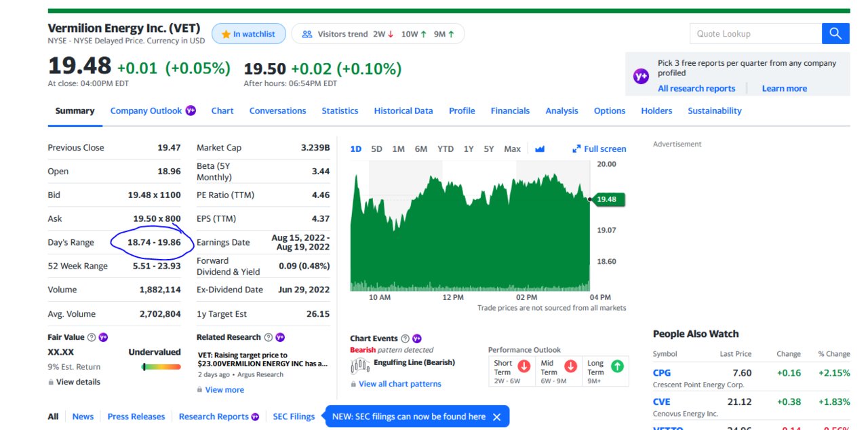Viewport: 868px width, 430px height.
Task: Click the star icon in the watchlist button
Action: pos(226,34)
